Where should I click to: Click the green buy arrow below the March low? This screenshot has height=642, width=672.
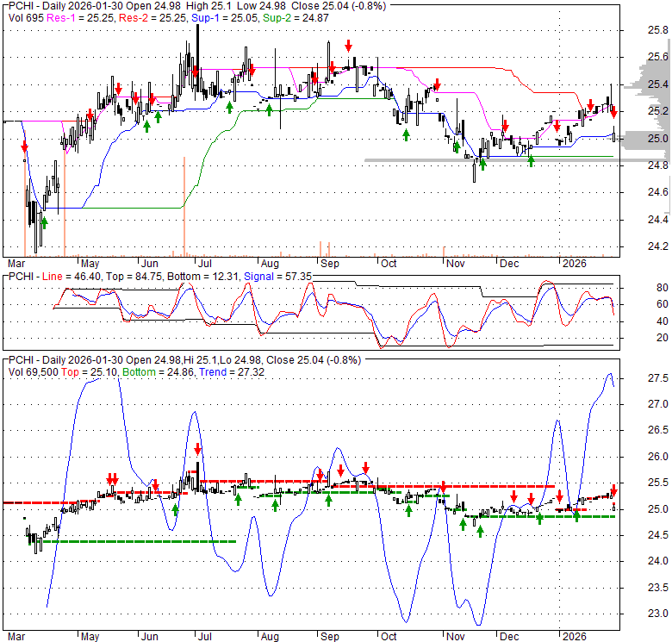coord(44,223)
